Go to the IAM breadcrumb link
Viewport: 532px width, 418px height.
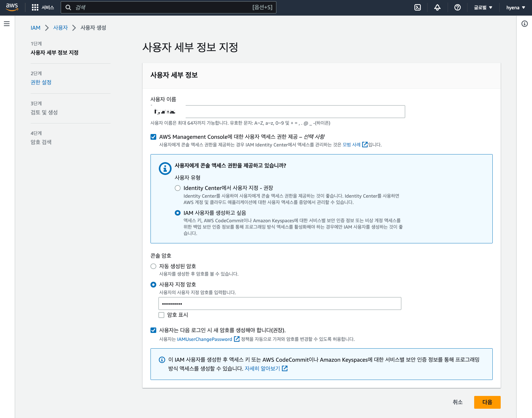(x=35, y=28)
